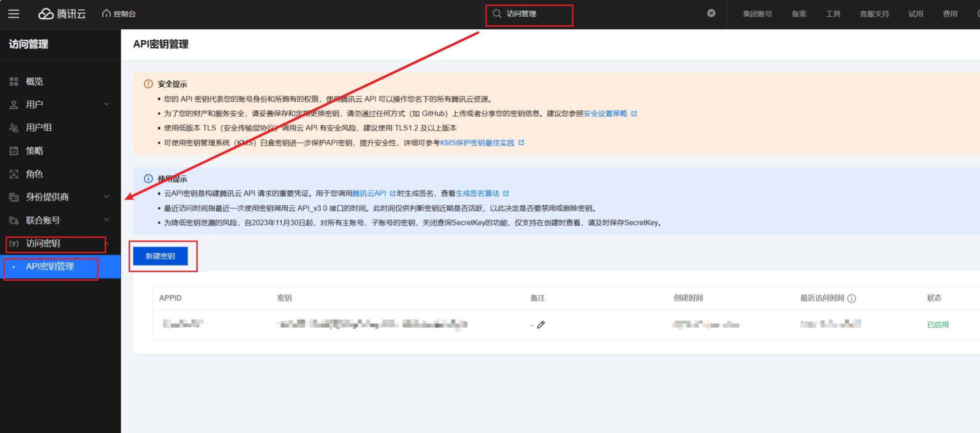Open the Role sidebar item

[x=34, y=174]
